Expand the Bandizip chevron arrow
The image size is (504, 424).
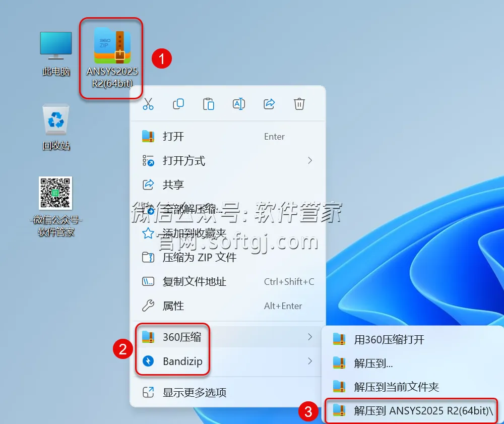[310, 361]
